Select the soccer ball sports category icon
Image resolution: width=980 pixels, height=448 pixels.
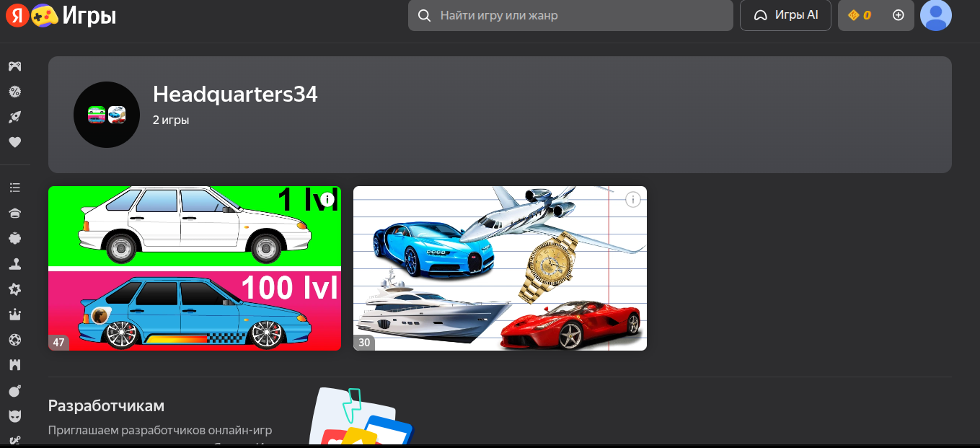(x=14, y=340)
